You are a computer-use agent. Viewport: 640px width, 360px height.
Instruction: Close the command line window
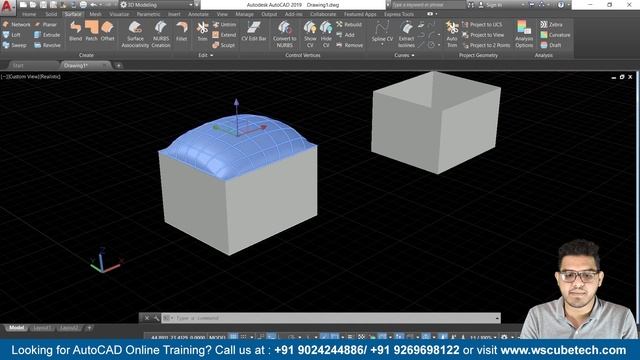tap(147, 318)
